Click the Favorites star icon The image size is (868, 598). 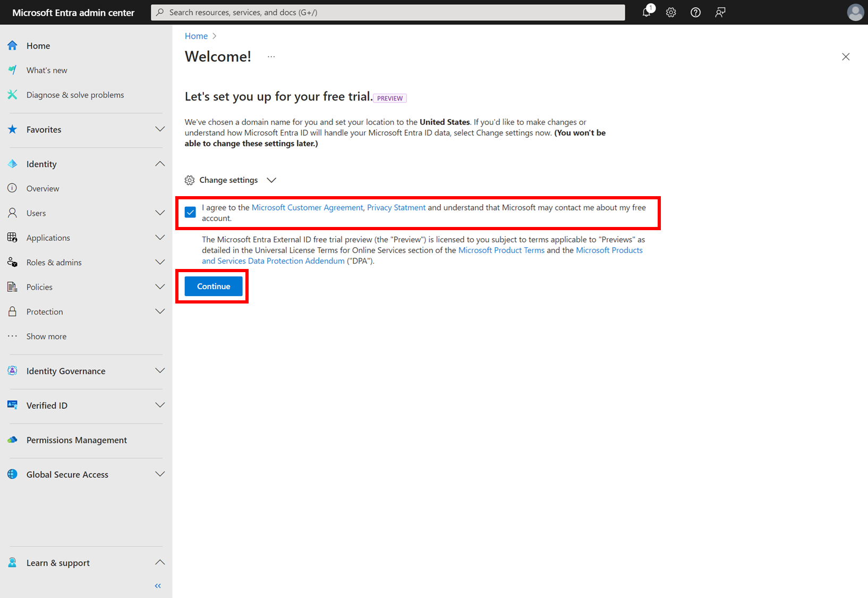click(12, 129)
